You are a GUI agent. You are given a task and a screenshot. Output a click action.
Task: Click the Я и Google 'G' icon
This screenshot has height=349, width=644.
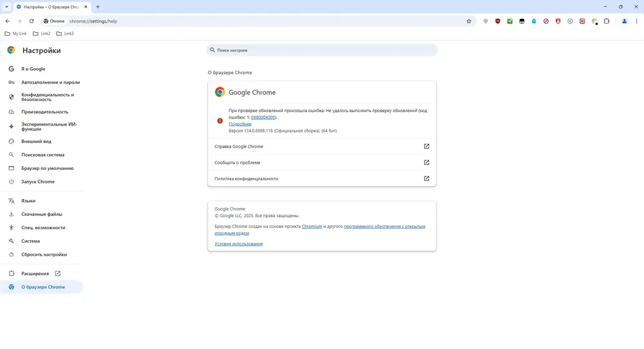click(x=11, y=69)
